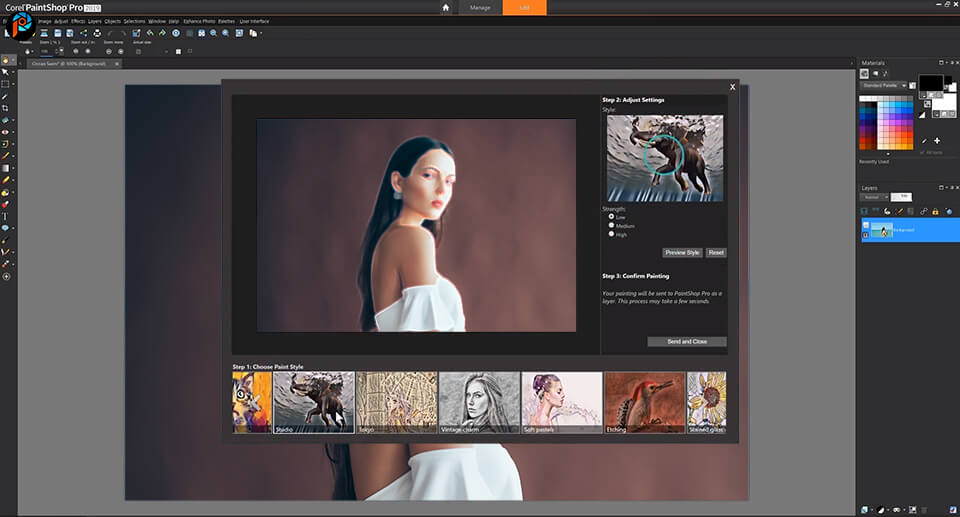The image size is (960, 517).
Task: Click the Preview Style button
Action: 682,252
